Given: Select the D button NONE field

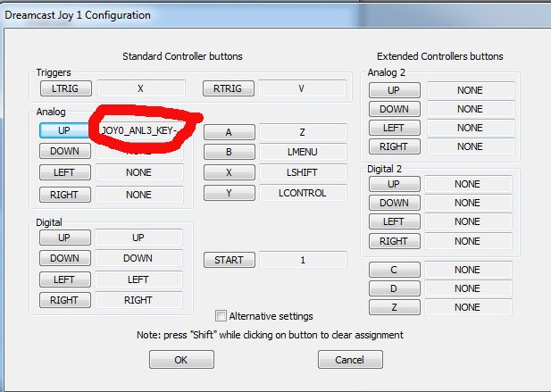Looking at the screenshot, I should pyautogui.click(x=468, y=288).
